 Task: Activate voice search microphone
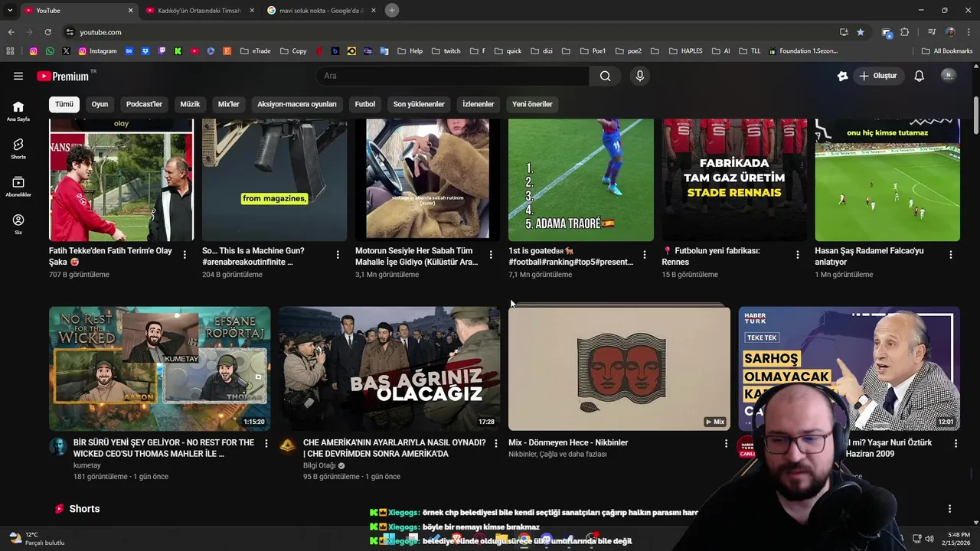coord(640,76)
